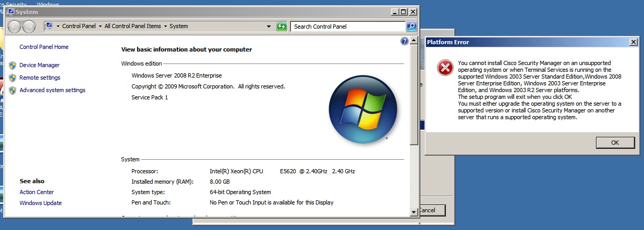
Task: Maximize the System window
Action: (x=404, y=11)
